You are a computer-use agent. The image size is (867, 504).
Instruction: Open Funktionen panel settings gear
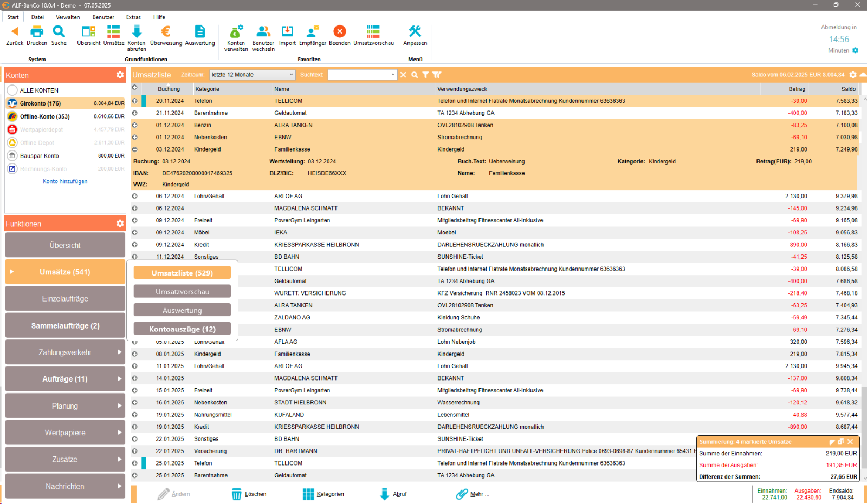click(120, 223)
